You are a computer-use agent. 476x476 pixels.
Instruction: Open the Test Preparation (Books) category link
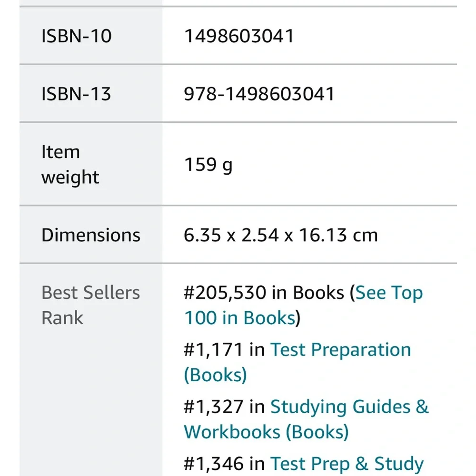(x=340, y=350)
